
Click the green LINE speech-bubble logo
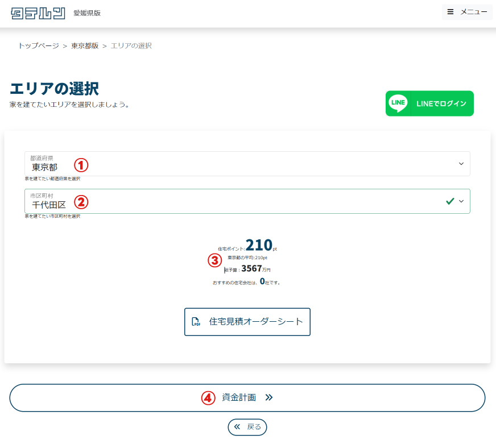coord(398,103)
